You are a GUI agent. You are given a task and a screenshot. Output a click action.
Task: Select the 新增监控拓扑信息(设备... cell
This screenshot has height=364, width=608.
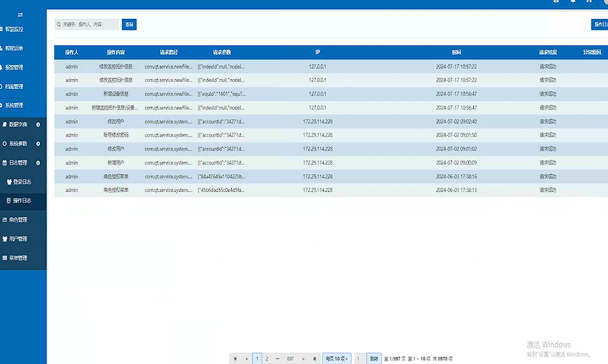point(115,108)
